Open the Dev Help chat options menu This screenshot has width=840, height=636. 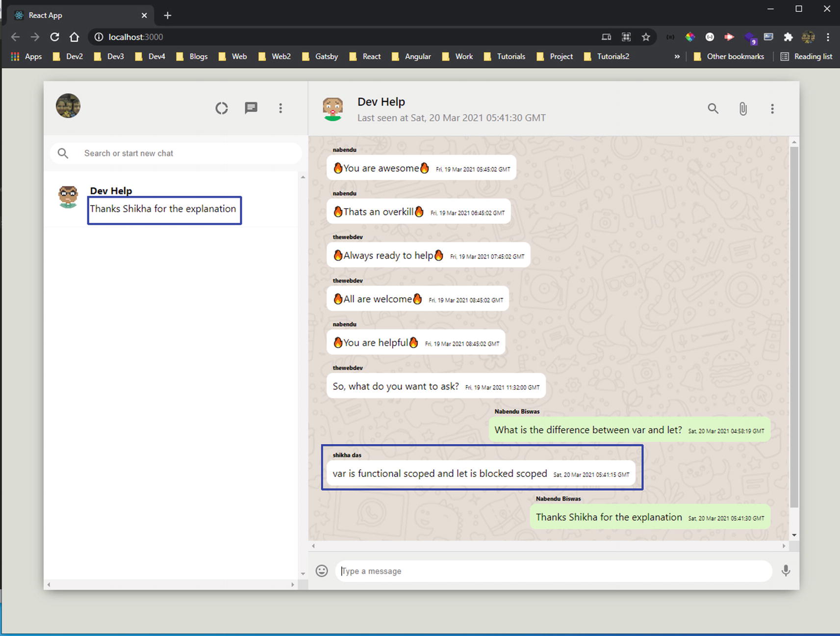coord(772,108)
